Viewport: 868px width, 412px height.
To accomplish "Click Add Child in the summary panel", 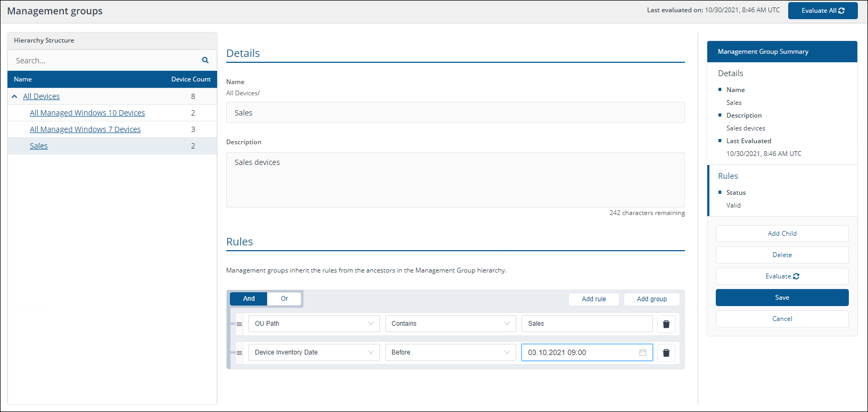I will (x=782, y=234).
